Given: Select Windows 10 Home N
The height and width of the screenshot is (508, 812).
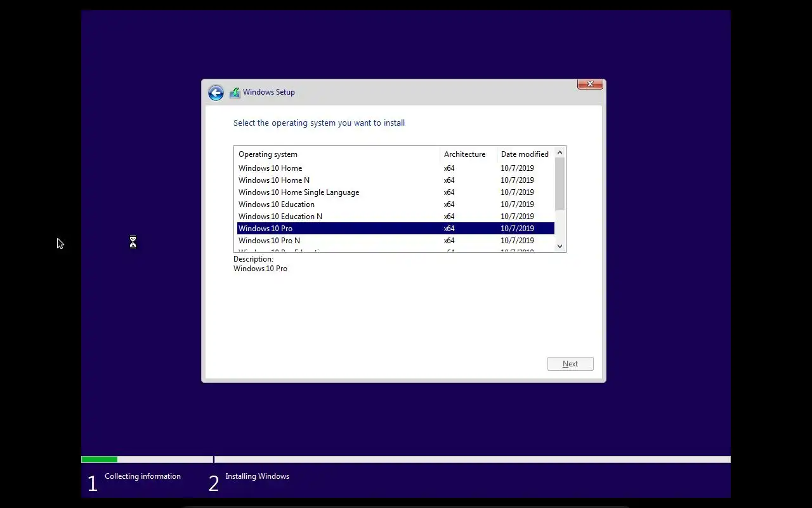Looking at the screenshot, I should pyautogui.click(x=395, y=180).
